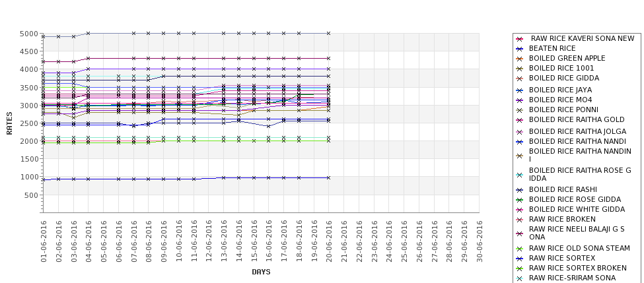Select the 23-06-2016 date label
Image resolution: width=644 pixels, height=283 pixels.
[374, 241]
